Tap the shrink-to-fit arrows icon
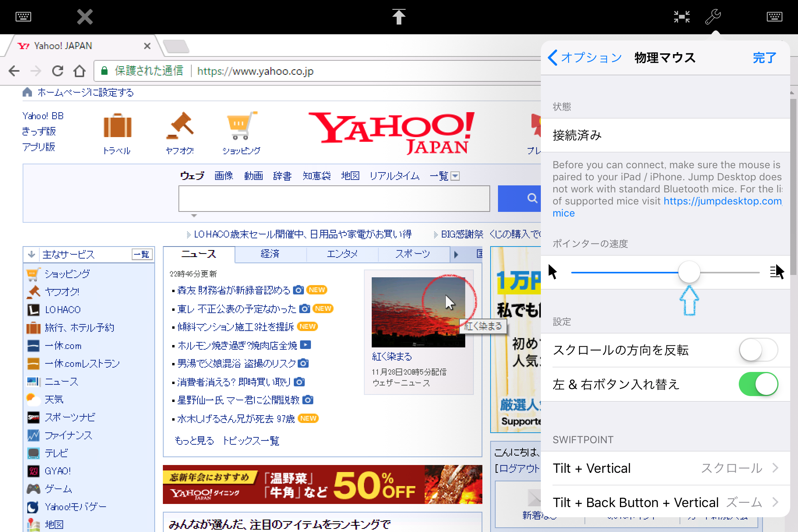Viewport: 798px width, 532px height. (x=682, y=17)
